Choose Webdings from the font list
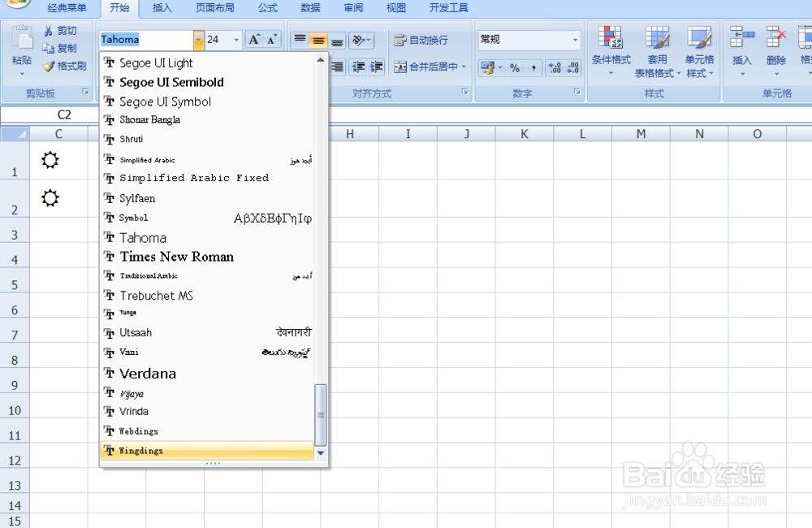The width and height of the screenshot is (812, 528). (x=207, y=431)
